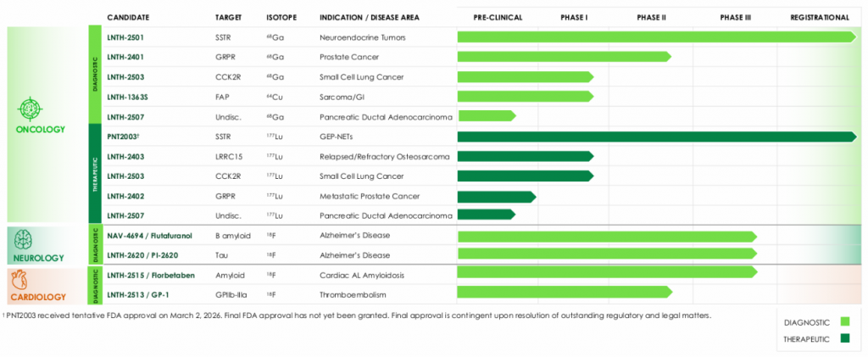Viewport: 868px width, 357px height.
Task: Open candidate LNTH-2501
Action: pyautogui.click(x=125, y=37)
